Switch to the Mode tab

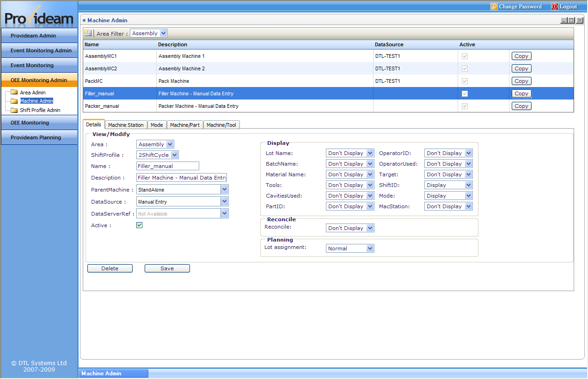tap(157, 125)
